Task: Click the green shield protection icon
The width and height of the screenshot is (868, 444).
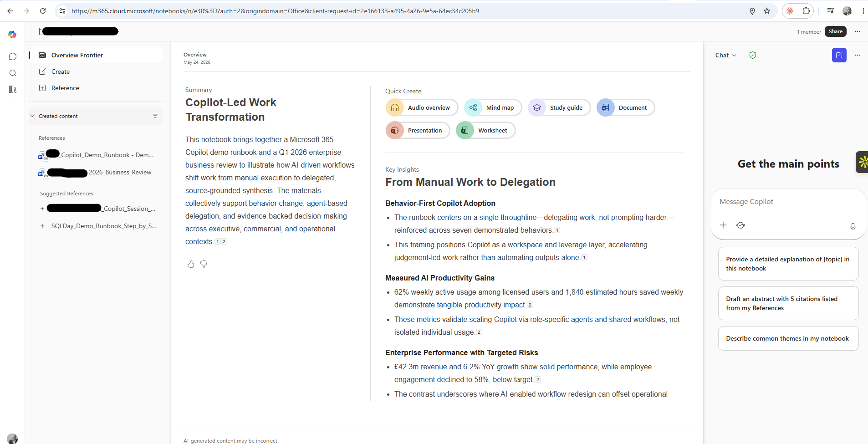Action: coord(753,55)
